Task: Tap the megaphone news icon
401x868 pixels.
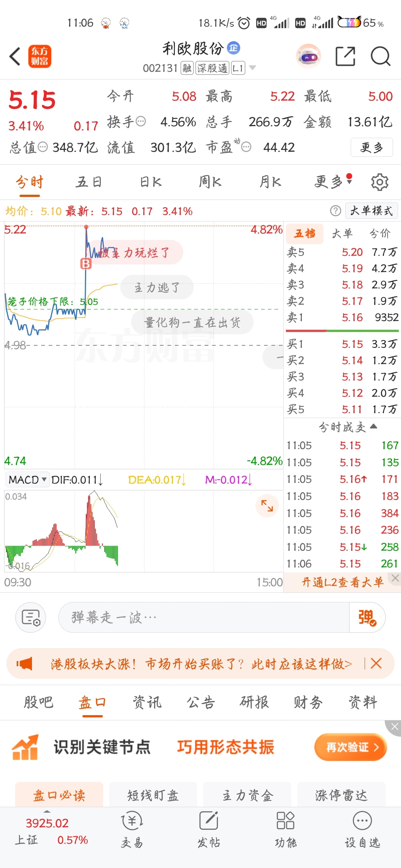Action: [25, 663]
